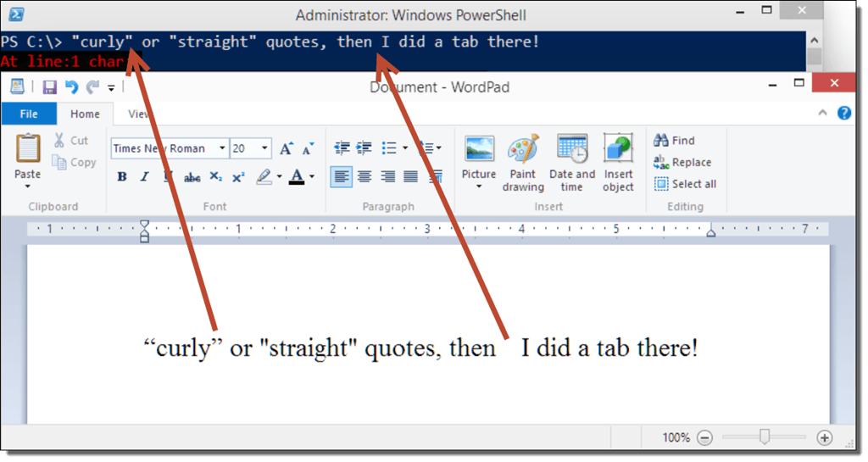Align text right
Viewport: 868px width, 462px height.
387,176
